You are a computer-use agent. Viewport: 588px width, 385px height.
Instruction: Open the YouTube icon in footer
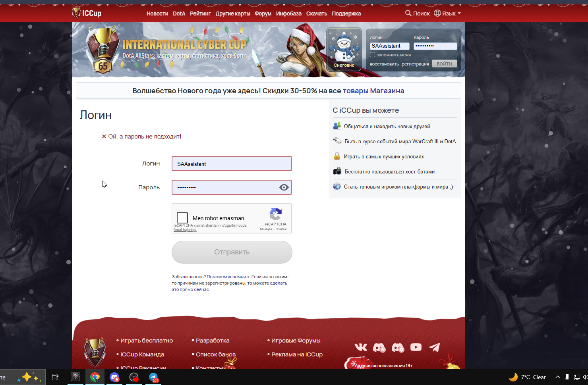pyautogui.click(x=416, y=347)
